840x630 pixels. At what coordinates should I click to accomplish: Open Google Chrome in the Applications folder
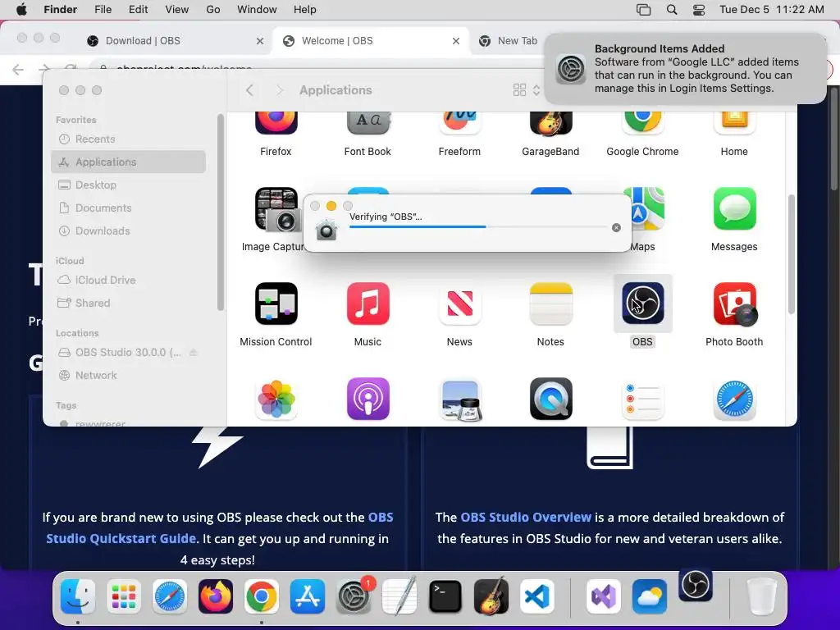point(643,123)
